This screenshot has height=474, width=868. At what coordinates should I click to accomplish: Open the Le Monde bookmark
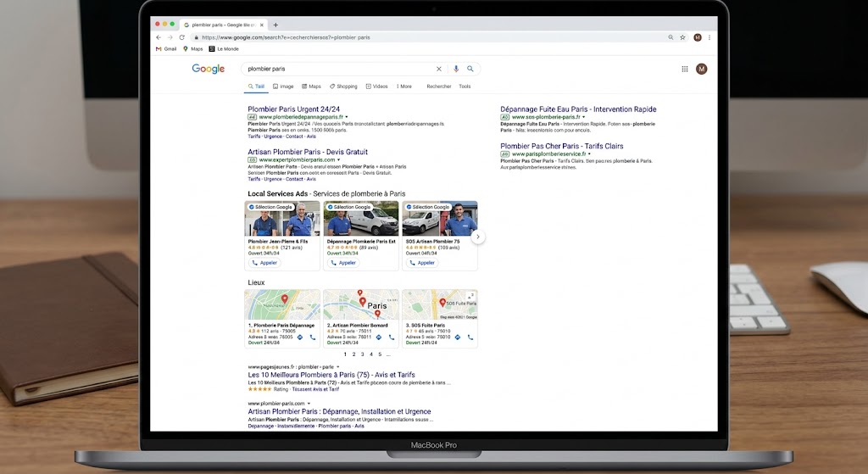[x=224, y=48]
